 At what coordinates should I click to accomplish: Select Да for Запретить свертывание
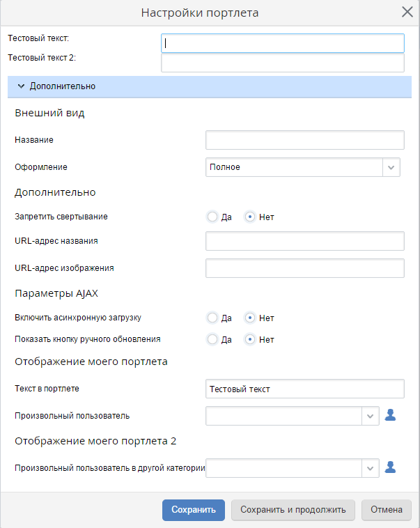click(x=212, y=217)
